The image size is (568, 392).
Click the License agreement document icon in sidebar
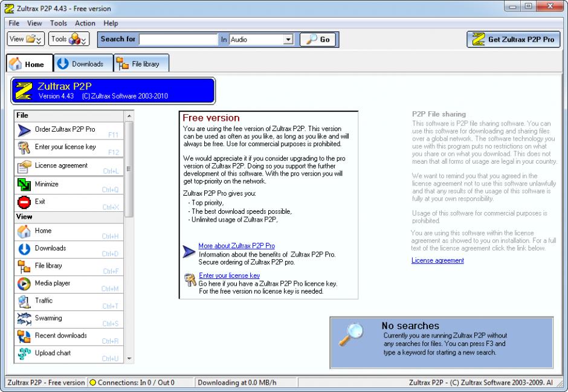24,167
